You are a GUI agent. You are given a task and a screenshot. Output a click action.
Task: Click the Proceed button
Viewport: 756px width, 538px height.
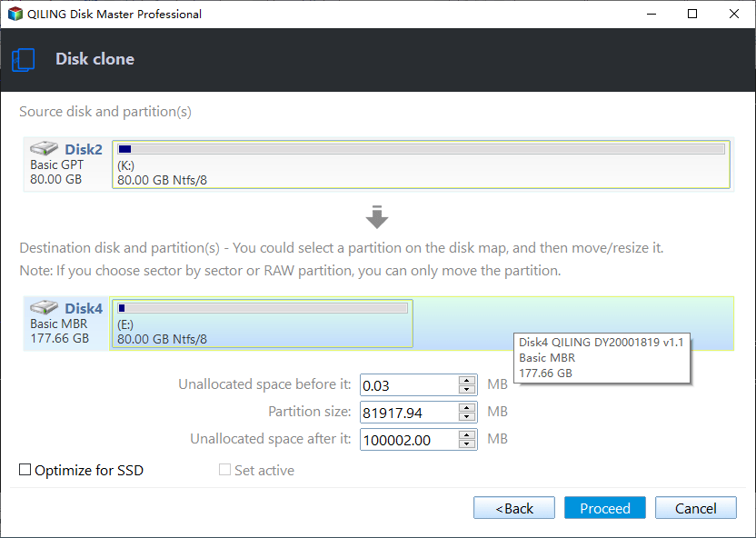pyautogui.click(x=604, y=508)
